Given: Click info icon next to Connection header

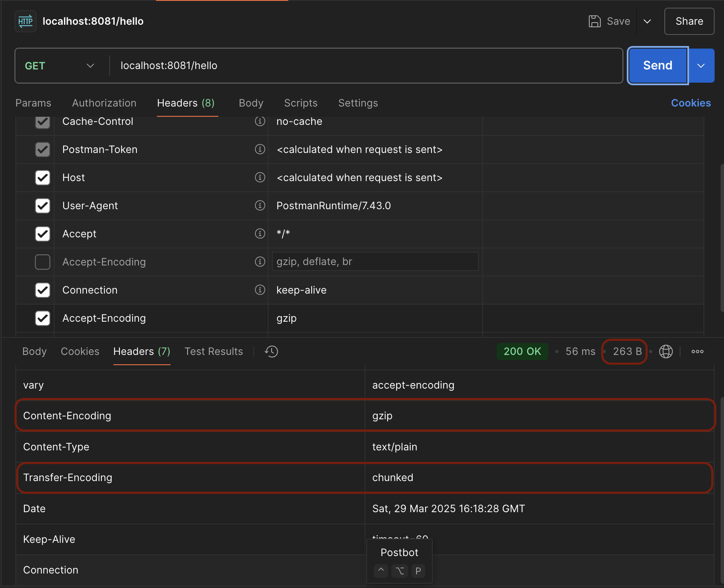Looking at the screenshot, I should (260, 290).
